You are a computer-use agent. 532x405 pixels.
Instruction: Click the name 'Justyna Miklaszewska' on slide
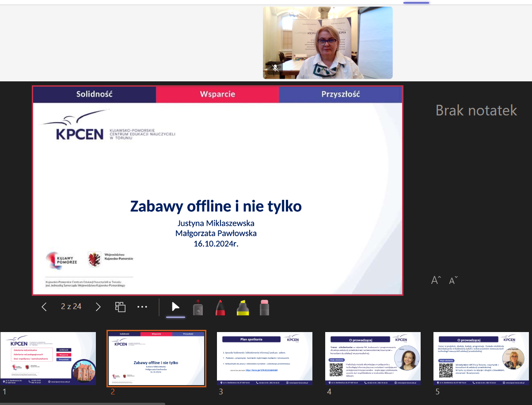point(216,223)
